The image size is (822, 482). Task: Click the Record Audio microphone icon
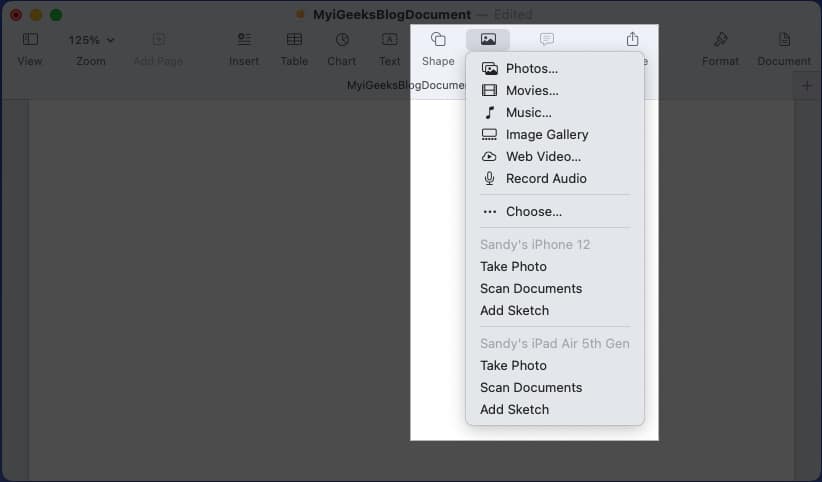[490, 179]
